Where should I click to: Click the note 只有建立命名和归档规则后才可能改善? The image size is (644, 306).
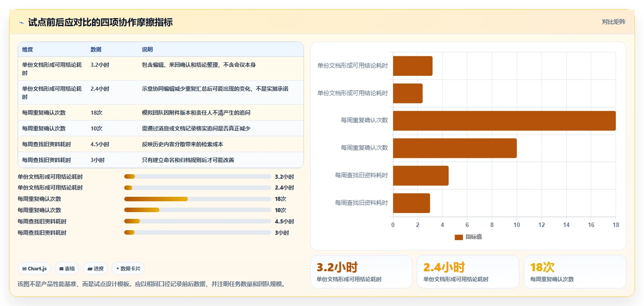click(188, 160)
